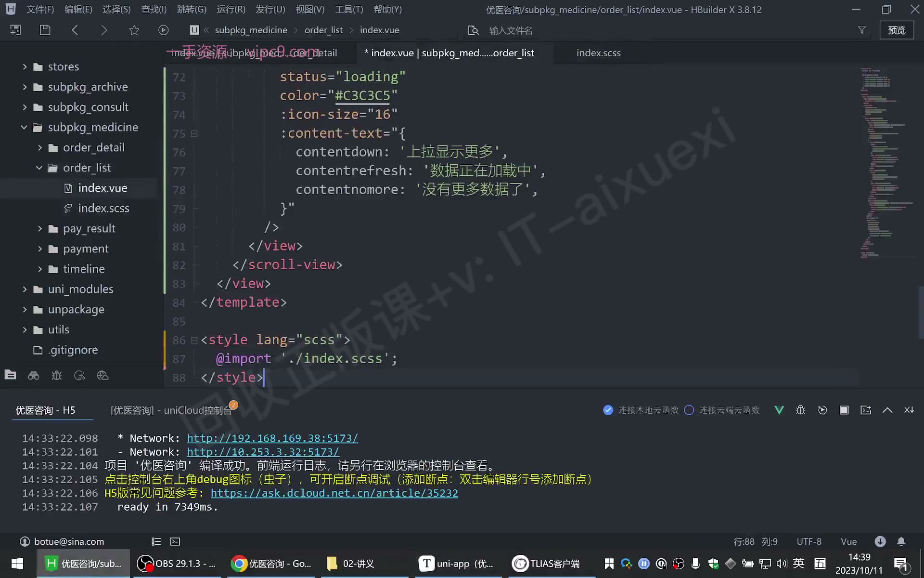Click the bookmark star icon
924x578 pixels.
point(134,30)
